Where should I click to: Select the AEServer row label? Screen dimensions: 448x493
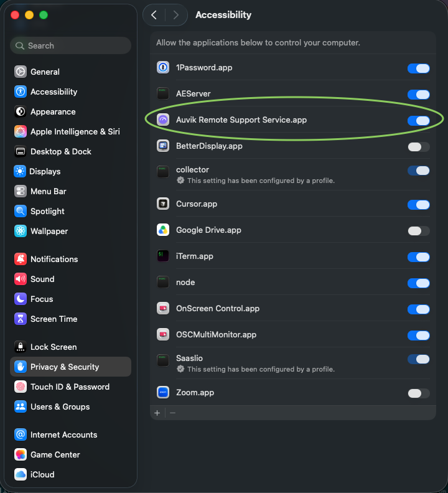194,94
